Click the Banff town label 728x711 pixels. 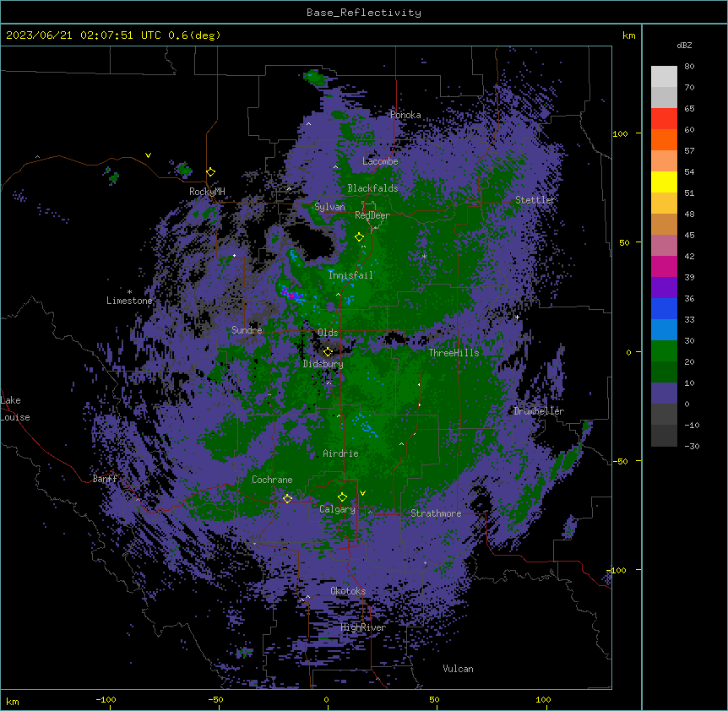coord(105,479)
